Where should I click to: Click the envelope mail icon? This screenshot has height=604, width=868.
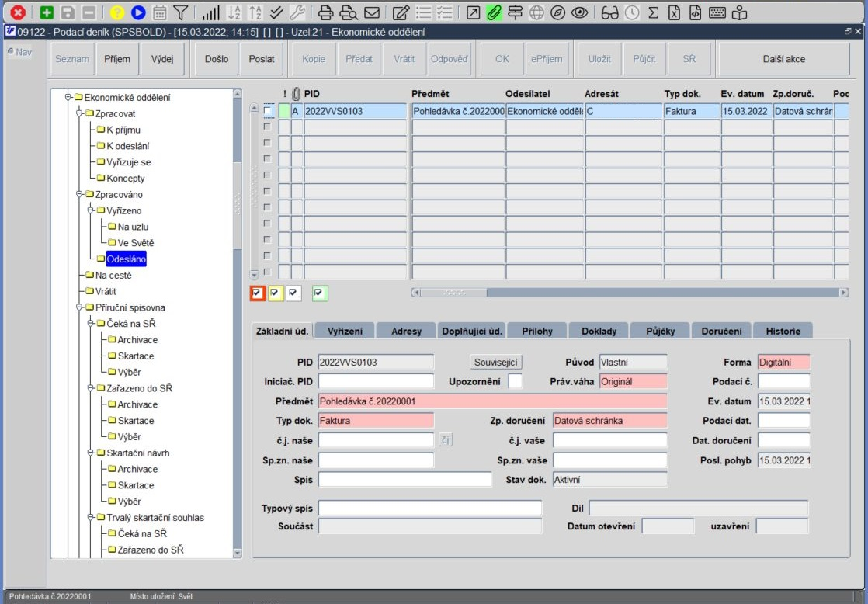[372, 12]
